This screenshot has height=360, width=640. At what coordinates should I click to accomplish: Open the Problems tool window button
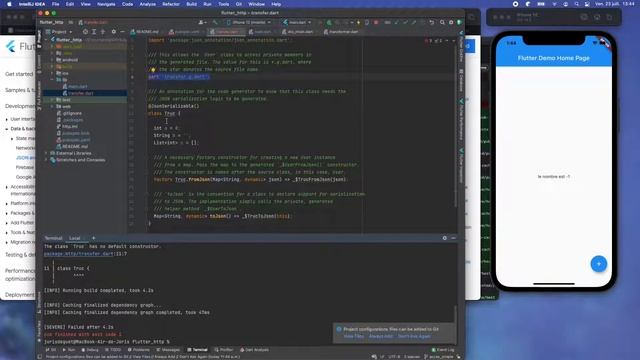tap(139, 350)
